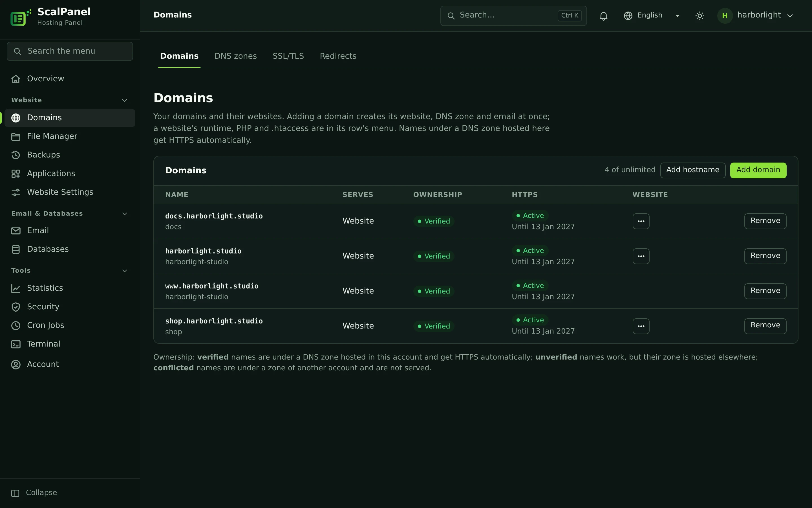This screenshot has width=812, height=508.
Task: Click the Email envelope icon
Action: (x=16, y=231)
